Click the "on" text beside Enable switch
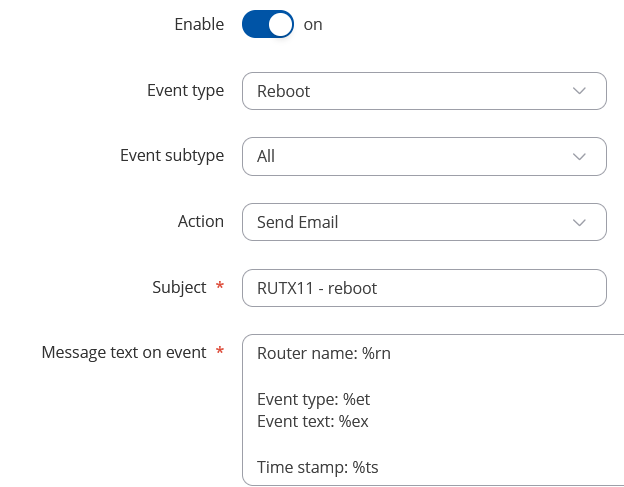 tap(313, 25)
